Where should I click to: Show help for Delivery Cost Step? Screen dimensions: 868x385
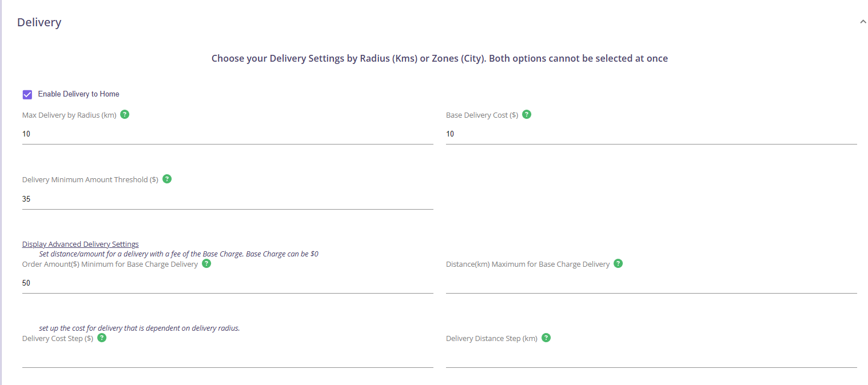point(102,338)
